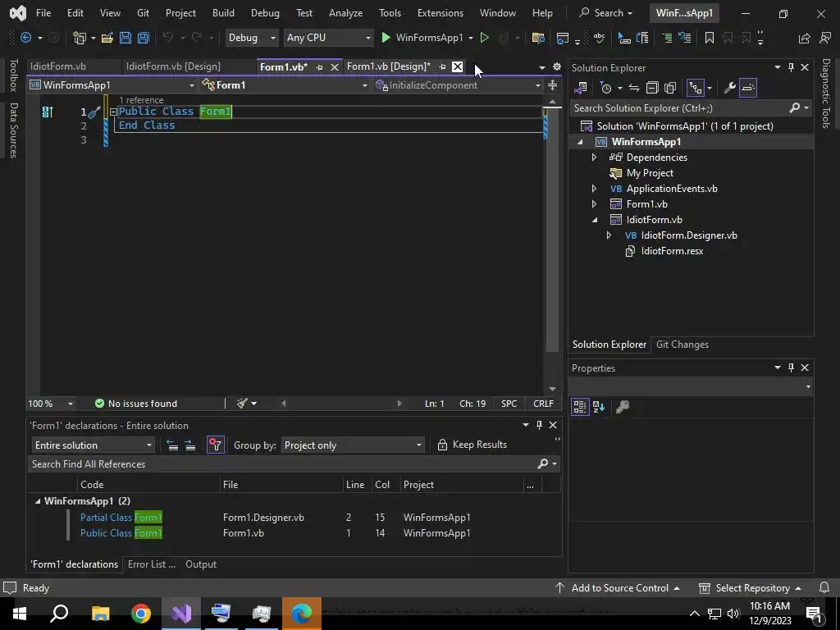
Task: Click the Share icon at the toolbar's right
Action: coord(804,38)
